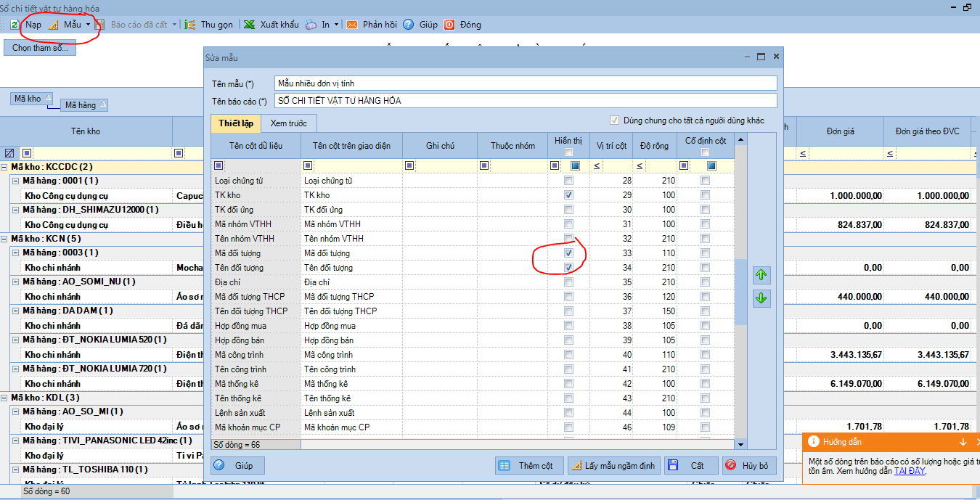Screen dimensions: 980x500
Task: Select the Mã công trình row
Action: click(473, 355)
